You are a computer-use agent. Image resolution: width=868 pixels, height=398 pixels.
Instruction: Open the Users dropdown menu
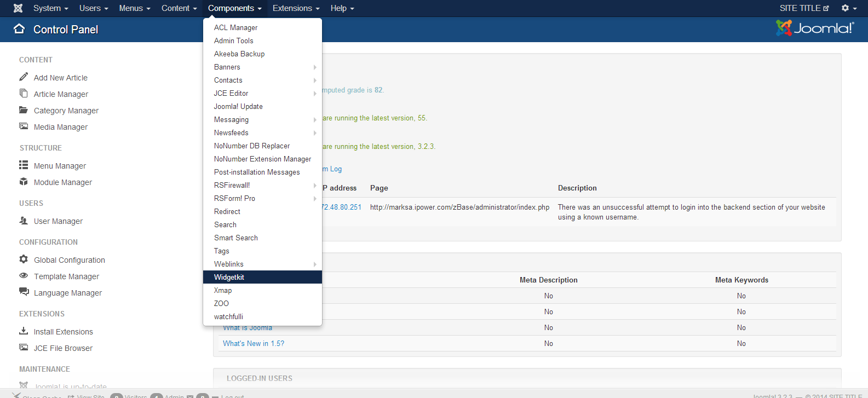(94, 8)
